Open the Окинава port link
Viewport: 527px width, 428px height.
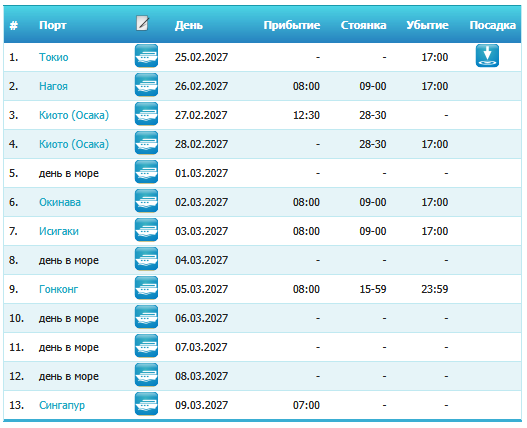60,202
